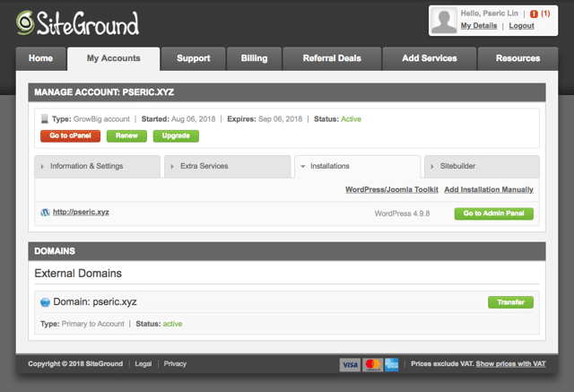Click the domain Status: active text
This screenshot has height=392, width=574.
point(159,324)
